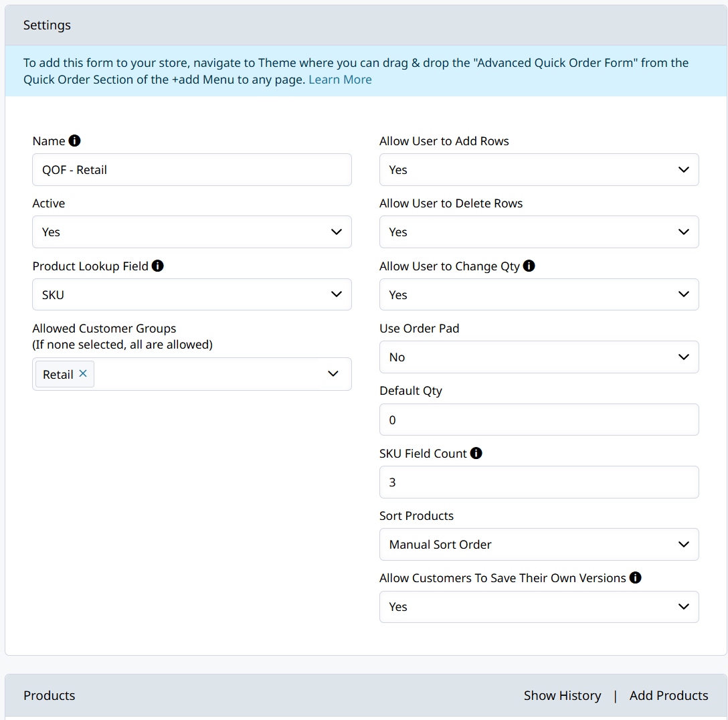Click the Learn More link
728x720 pixels.
coord(340,80)
